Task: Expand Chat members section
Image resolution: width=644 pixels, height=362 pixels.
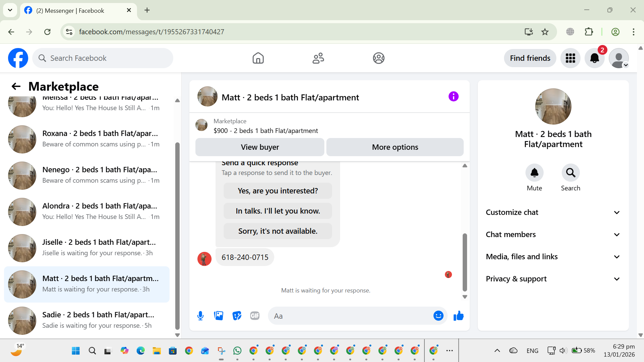Action: [553, 234]
